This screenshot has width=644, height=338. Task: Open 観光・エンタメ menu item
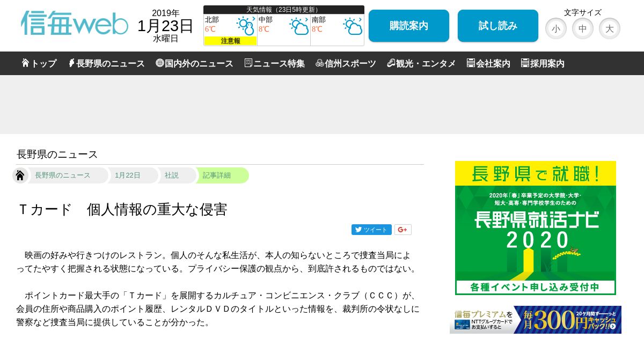tap(421, 63)
